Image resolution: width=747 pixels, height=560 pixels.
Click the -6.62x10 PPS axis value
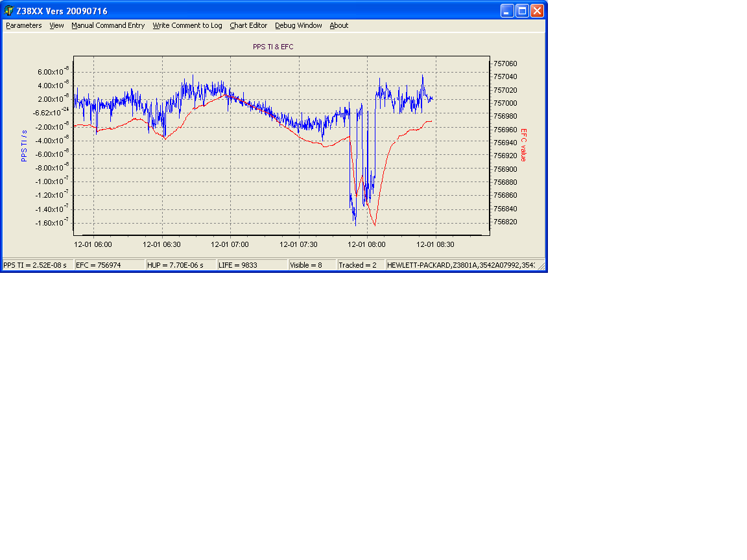(51, 112)
